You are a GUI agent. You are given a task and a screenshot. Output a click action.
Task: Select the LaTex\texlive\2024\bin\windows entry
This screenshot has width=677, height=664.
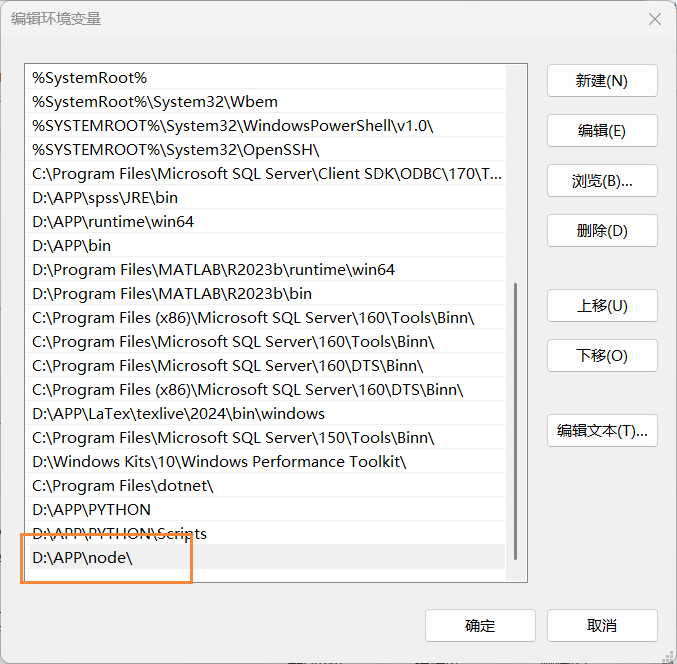(x=266, y=414)
